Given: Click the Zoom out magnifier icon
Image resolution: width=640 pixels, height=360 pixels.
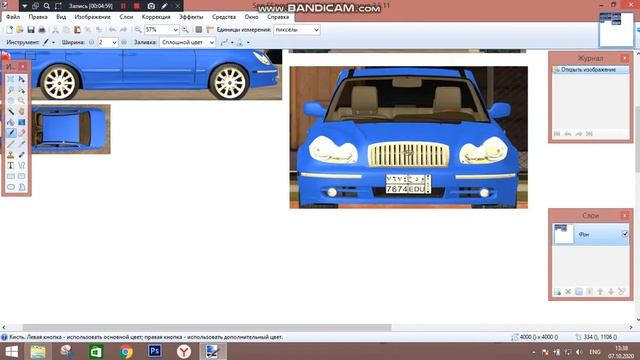Looking at the screenshot, I should (138, 30).
